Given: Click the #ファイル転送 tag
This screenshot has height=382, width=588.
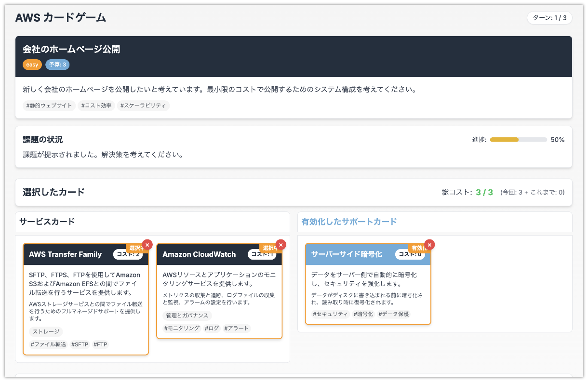Looking at the screenshot, I should pos(48,344).
